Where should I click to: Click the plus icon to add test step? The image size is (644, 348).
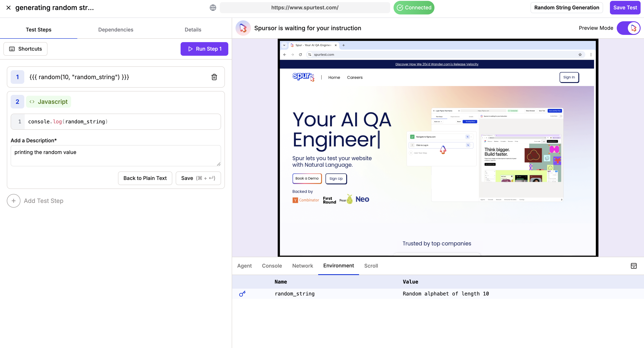point(13,201)
